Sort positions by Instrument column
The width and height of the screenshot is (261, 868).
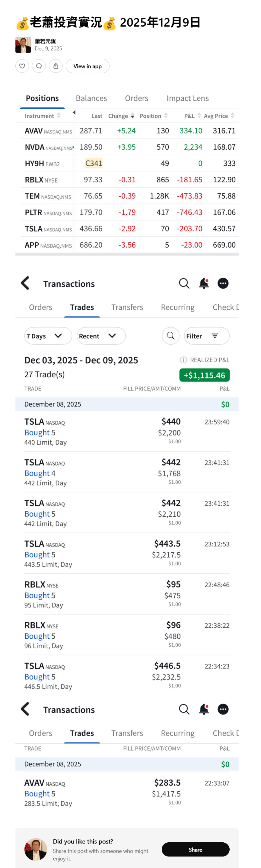(43, 116)
